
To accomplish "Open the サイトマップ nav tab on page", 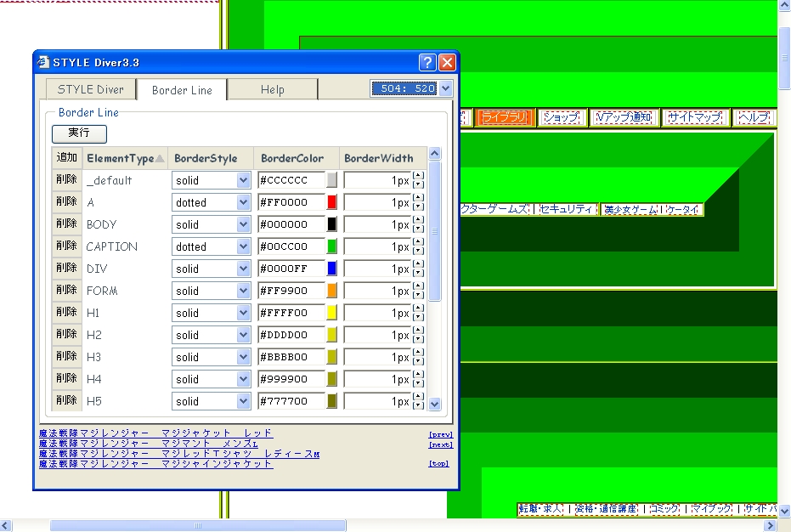I will (x=695, y=117).
